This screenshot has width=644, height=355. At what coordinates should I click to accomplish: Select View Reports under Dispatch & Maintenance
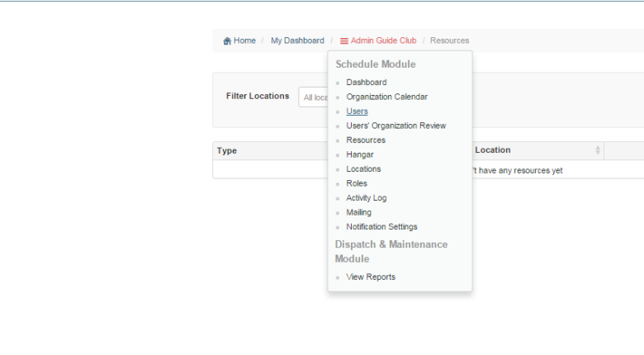371,277
